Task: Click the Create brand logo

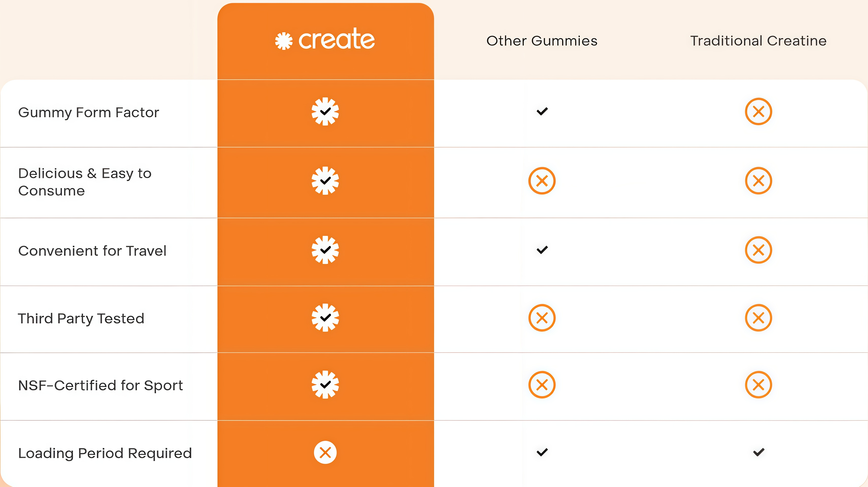Action: click(x=325, y=40)
